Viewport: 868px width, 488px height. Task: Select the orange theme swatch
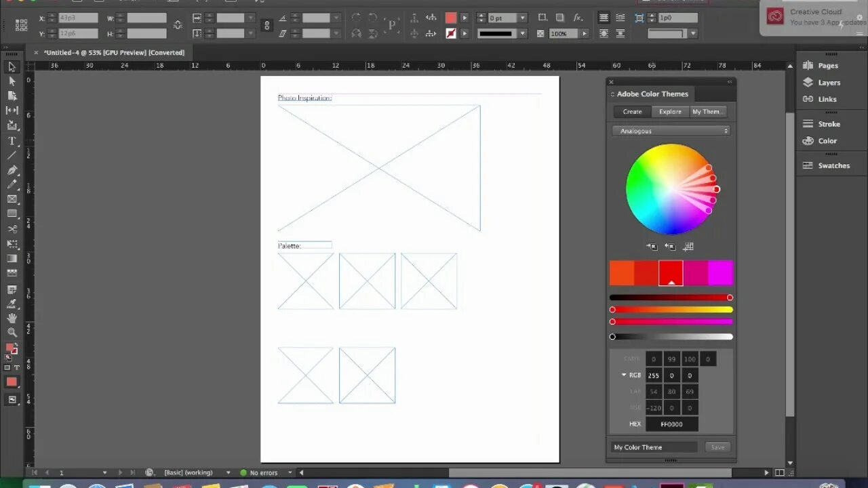coord(622,273)
